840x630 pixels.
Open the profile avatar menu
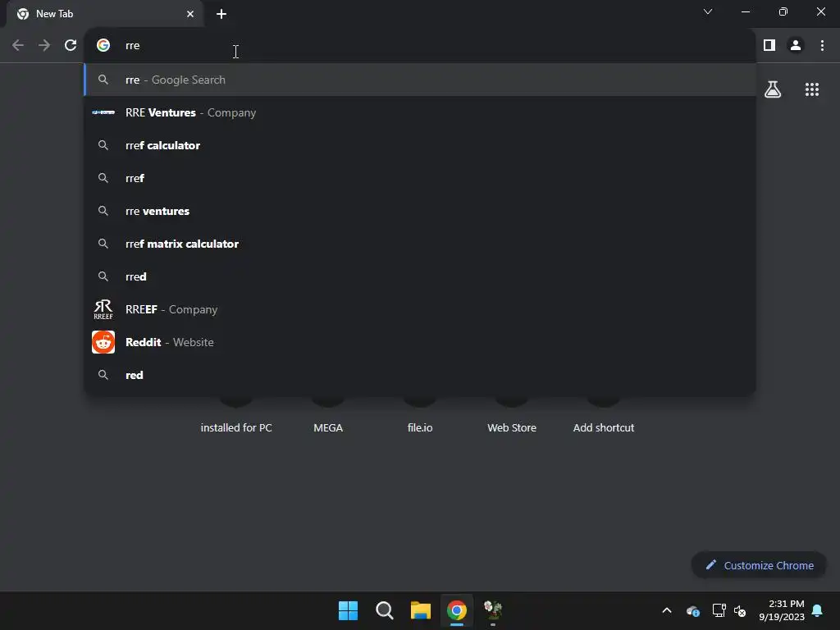(796, 46)
